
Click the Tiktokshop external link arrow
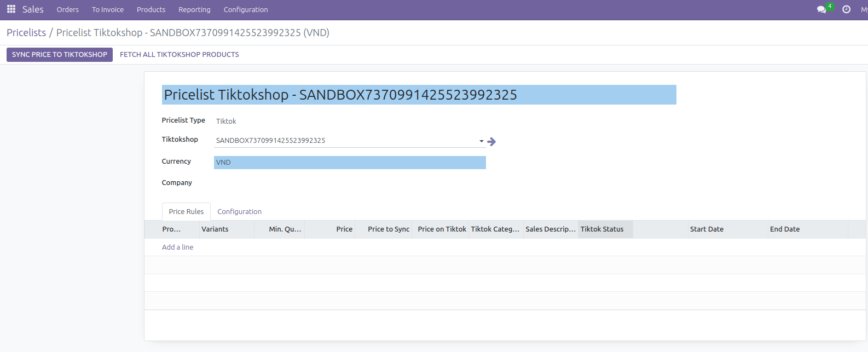[491, 142]
